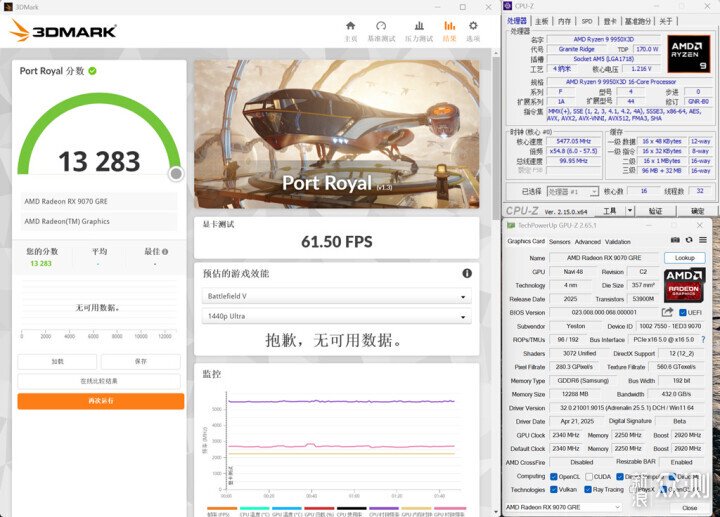Image resolution: width=720 pixels, height=517 pixels.
Task: Click the 13 283 score under 您的分数
Action: click(41, 264)
